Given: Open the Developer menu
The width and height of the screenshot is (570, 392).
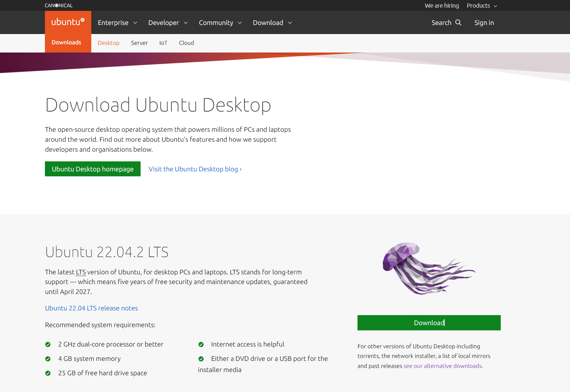Looking at the screenshot, I should click(168, 23).
